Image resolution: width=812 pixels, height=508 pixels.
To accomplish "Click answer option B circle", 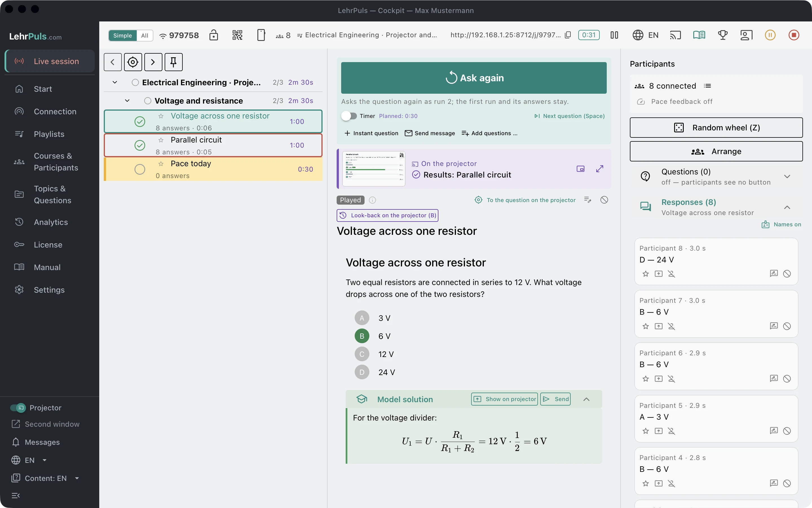I will 362,336.
